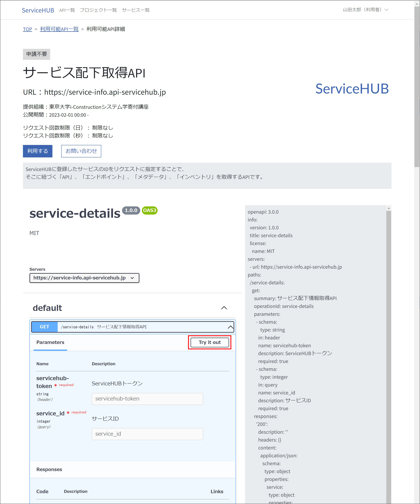The width and height of the screenshot is (420, 504).
Task: Click the ServiceHUB logo in header
Action: pyautogui.click(x=38, y=10)
